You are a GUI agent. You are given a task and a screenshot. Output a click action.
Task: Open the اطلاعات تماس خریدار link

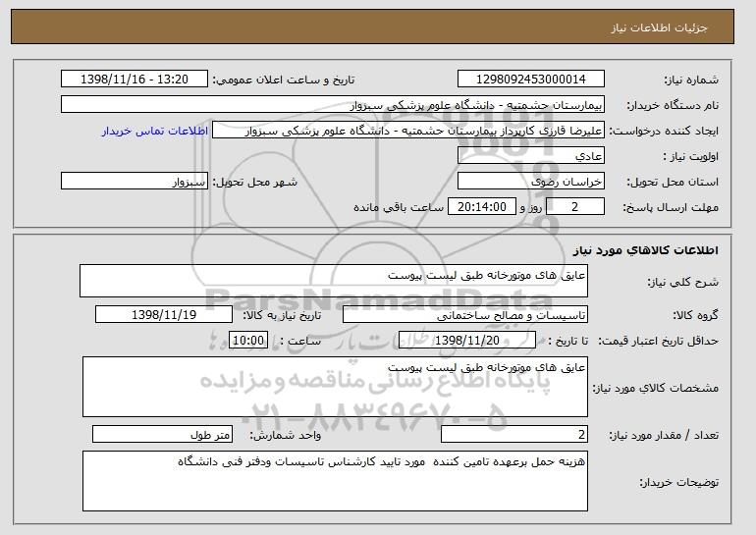coord(155,132)
